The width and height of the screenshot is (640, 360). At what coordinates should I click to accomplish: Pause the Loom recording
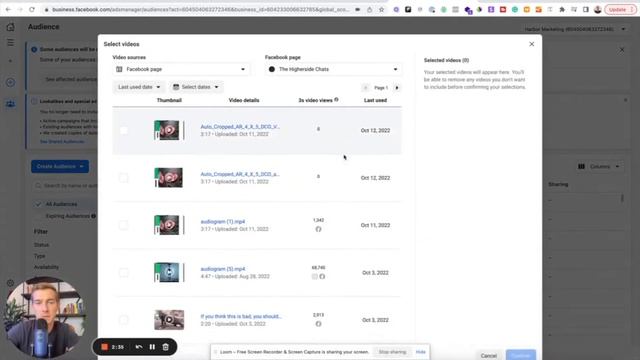[152, 347]
